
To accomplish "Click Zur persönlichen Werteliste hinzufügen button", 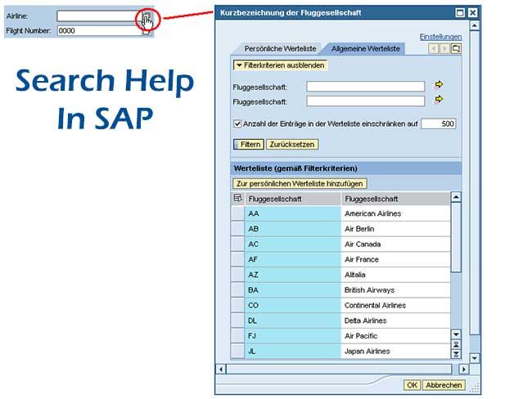I will pos(300,184).
